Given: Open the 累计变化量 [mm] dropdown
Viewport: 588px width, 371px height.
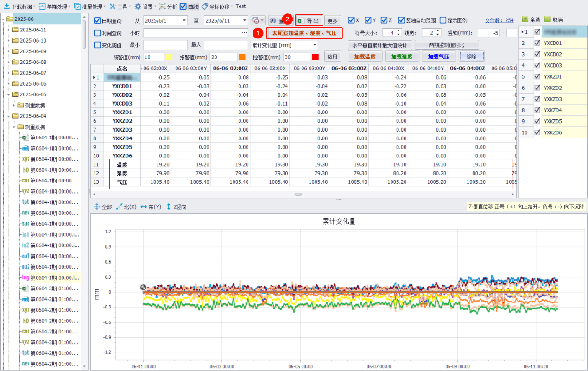Looking at the screenshot, I should pyautogui.click(x=315, y=45).
